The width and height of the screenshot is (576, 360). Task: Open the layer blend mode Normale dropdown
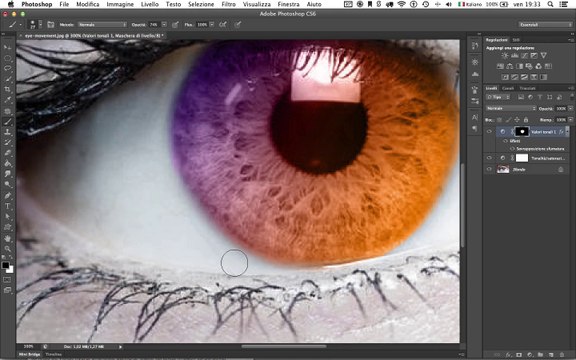(x=511, y=108)
